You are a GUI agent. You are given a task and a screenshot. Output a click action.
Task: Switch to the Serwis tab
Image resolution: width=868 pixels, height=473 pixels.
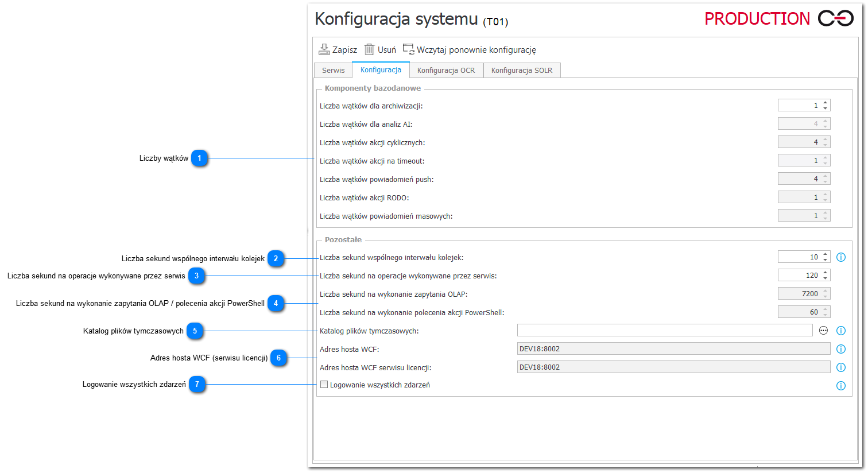[333, 70]
